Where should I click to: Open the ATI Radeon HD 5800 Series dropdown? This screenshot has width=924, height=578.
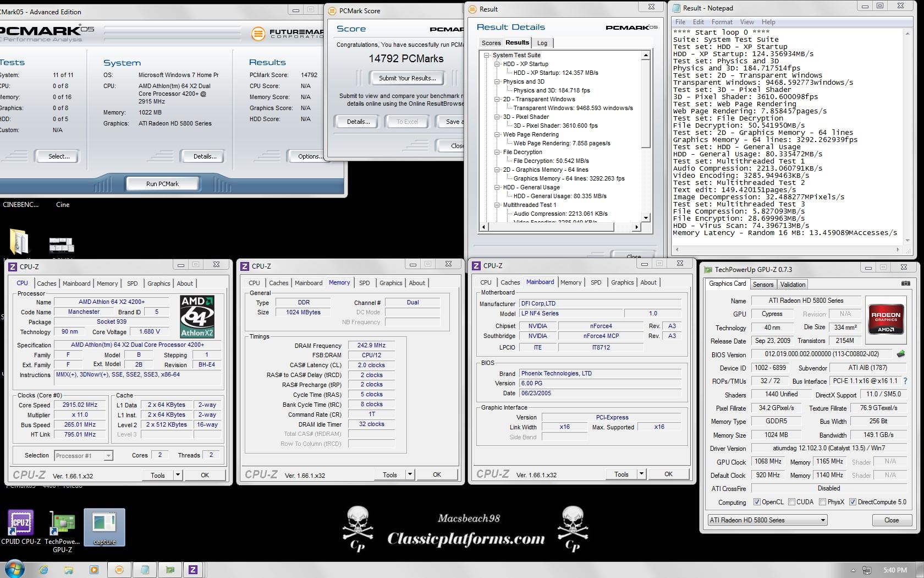click(767, 520)
